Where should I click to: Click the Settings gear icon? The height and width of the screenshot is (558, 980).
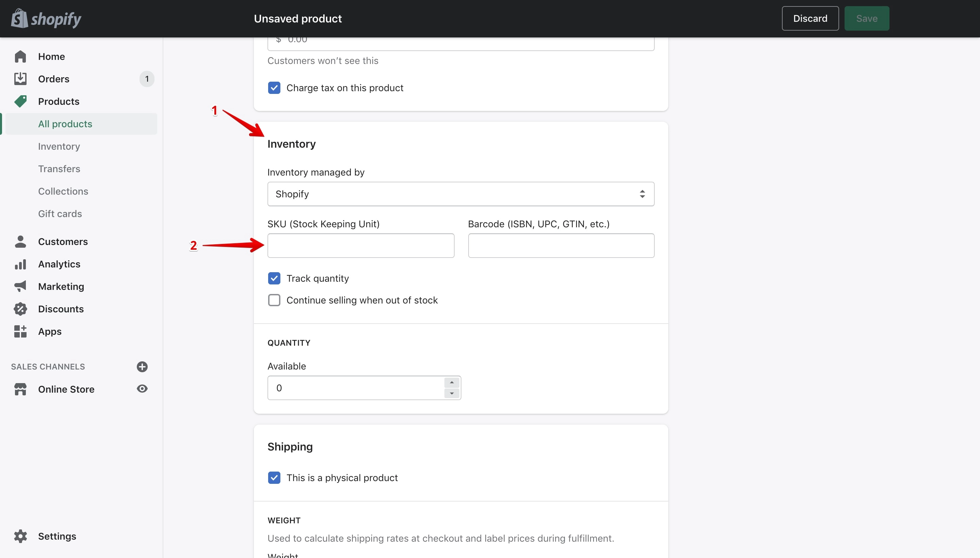(20, 536)
